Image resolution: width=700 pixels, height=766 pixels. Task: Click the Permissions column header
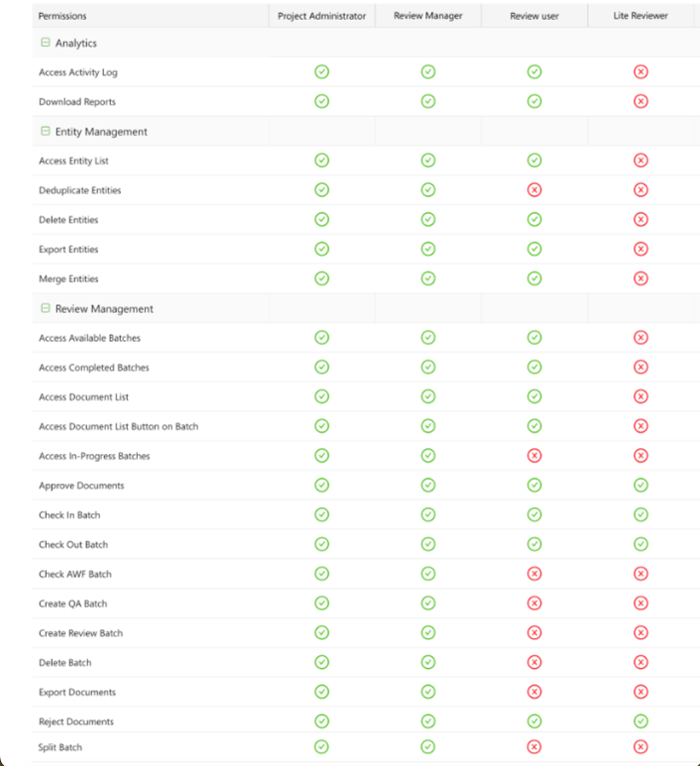62,16
